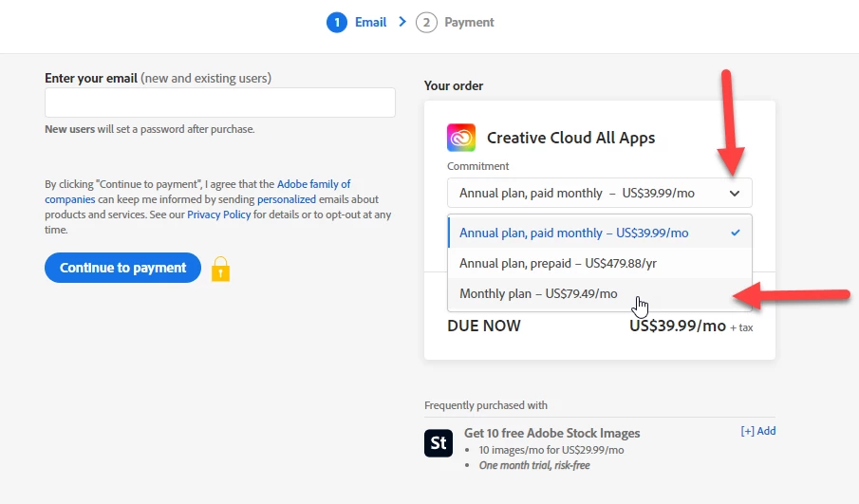Click 10 images/mo for US$29.99/mo text
The width and height of the screenshot is (859, 504).
click(x=551, y=450)
